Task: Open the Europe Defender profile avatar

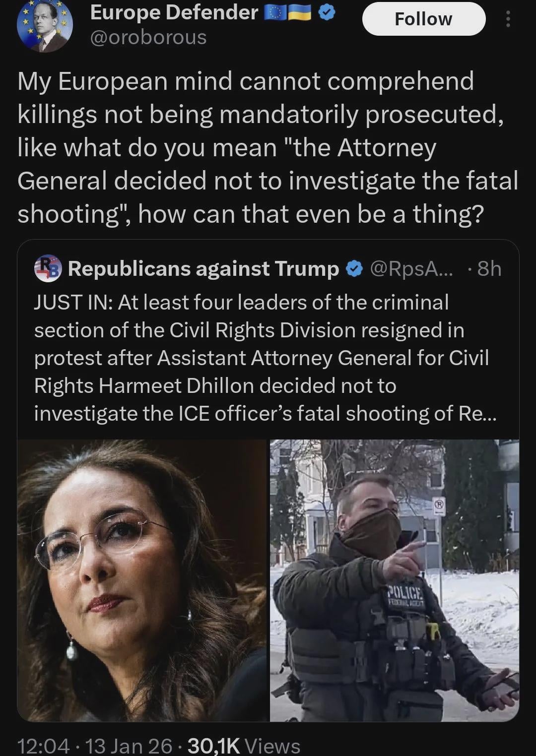Action: (x=45, y=25)
